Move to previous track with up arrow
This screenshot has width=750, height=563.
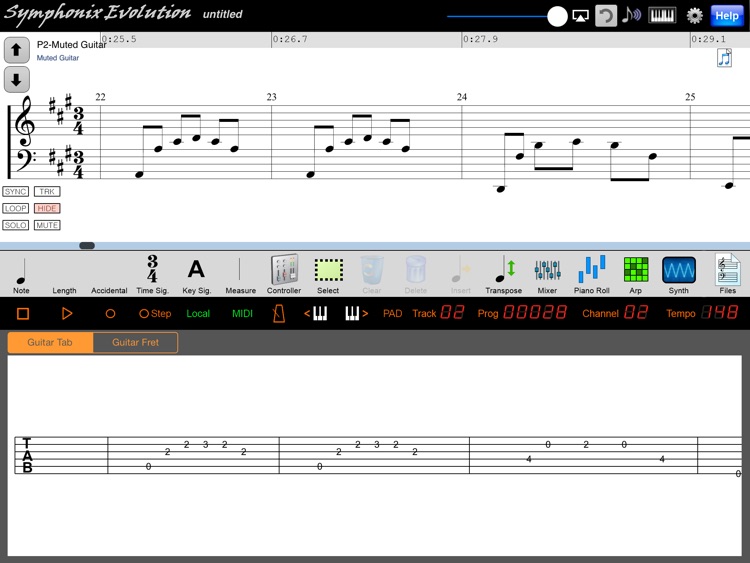point(17,50)
